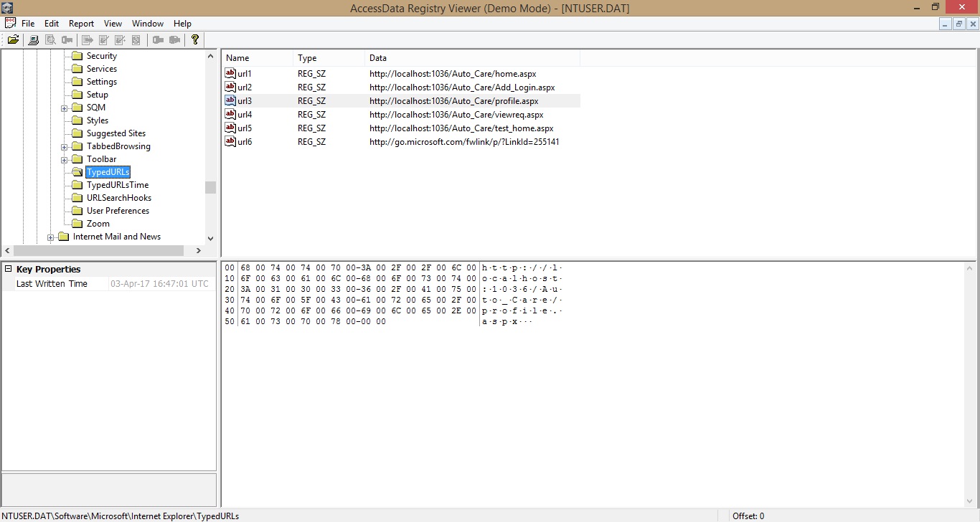Open the Edit menu
The width and height of the screenshot is (980, 522).
[x=52, y=23]
